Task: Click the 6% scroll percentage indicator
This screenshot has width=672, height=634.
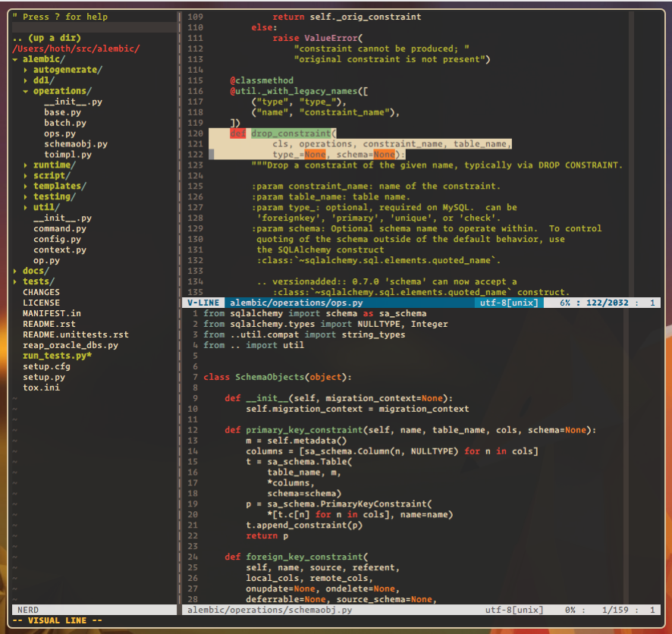Action: (565, 303)
